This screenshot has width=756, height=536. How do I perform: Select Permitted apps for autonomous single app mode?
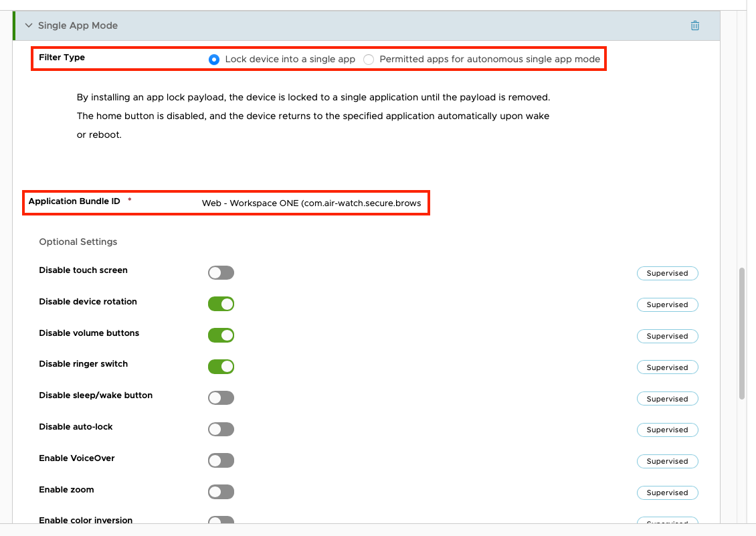[x=369, y=60]
